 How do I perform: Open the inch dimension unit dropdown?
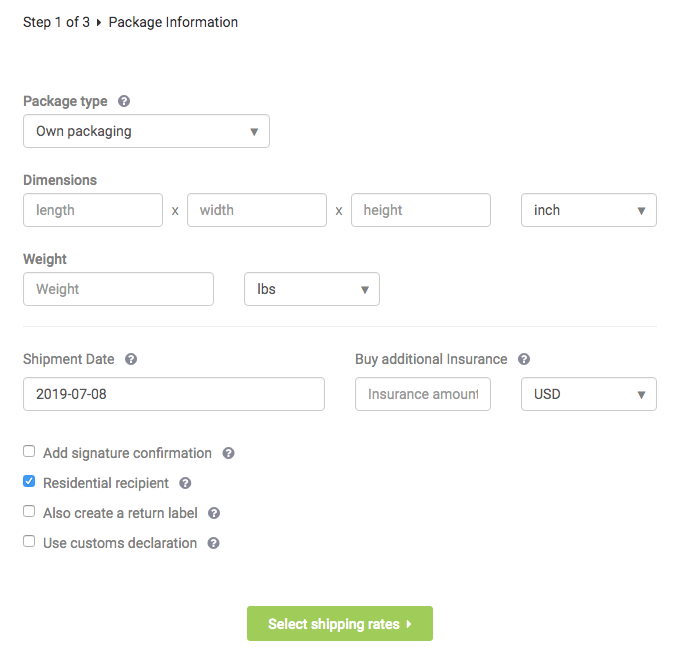pos(588,210)
